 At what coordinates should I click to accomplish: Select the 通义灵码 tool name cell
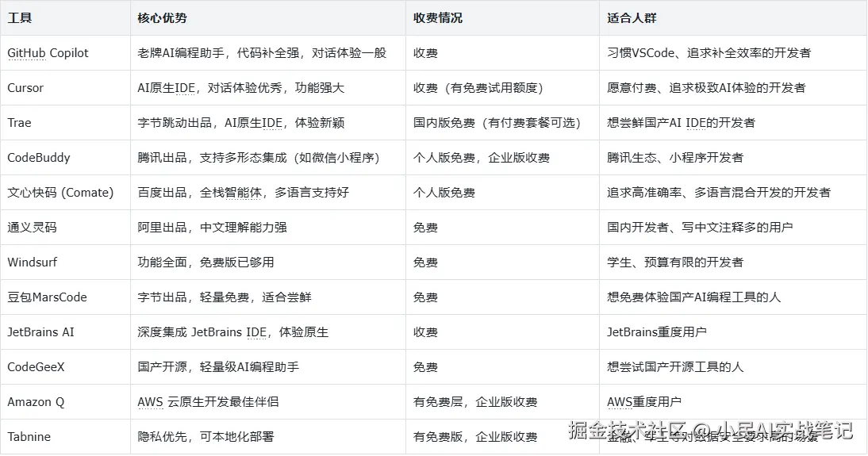click(x=65, y=228)
